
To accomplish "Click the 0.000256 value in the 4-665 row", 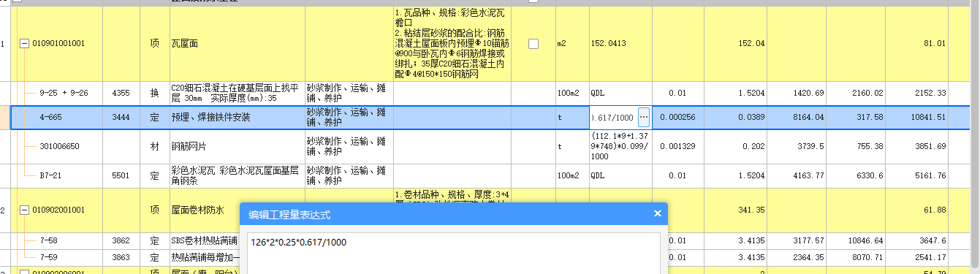I will click(677, 117).
